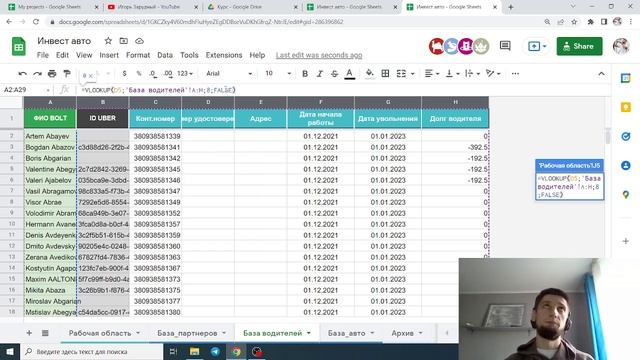640x360 pixels.
Task: Open fill color picker
Action: pos(369,73)
